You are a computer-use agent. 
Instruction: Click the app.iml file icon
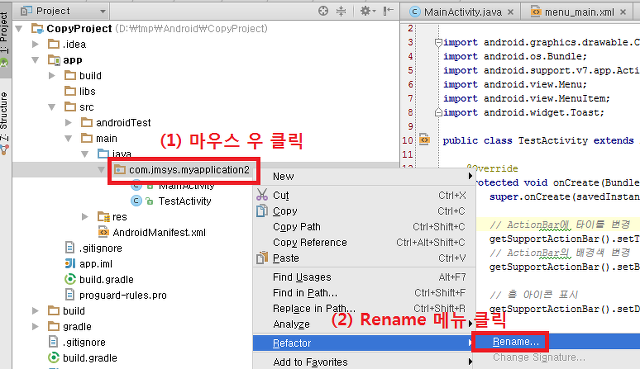coord(70,264)
